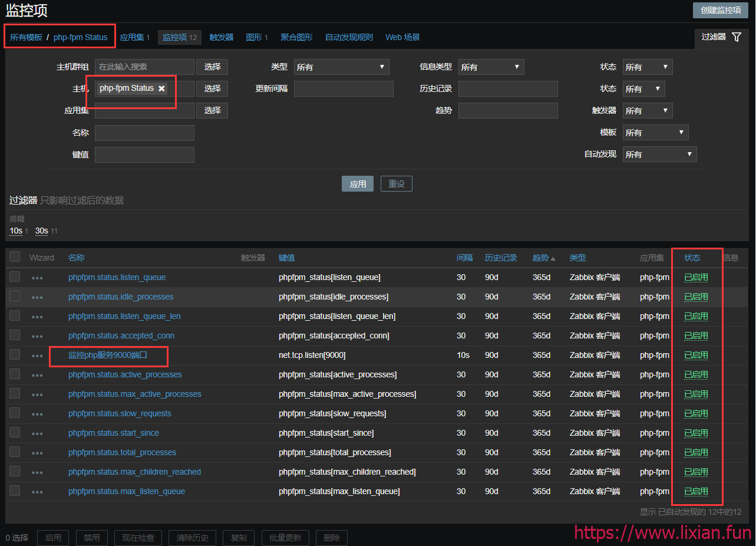The height and width of the screenshot is (546, 756).
Task: Click the 所有模板 breadcrumb link
Action: coord(26,37)
